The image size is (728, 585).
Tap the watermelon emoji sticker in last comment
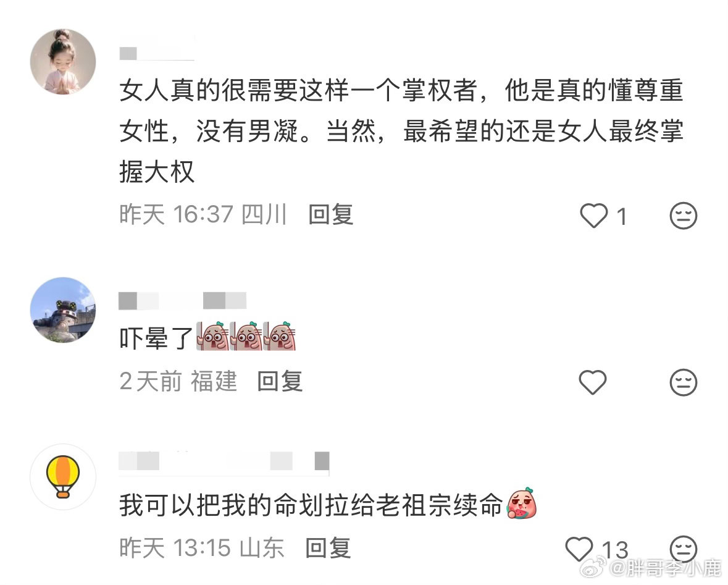click(x=521, y=503)
